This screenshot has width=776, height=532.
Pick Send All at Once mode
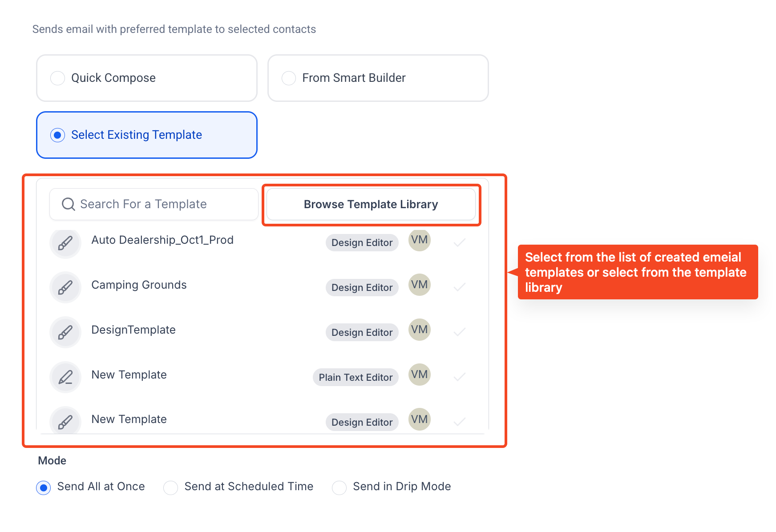pyautogui.click(x=43, y=488)
